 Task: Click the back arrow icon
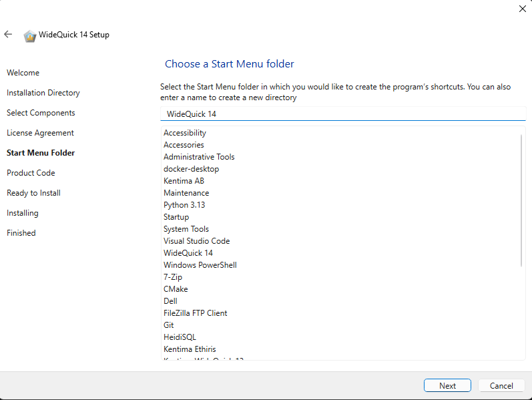tap(8, 34)
